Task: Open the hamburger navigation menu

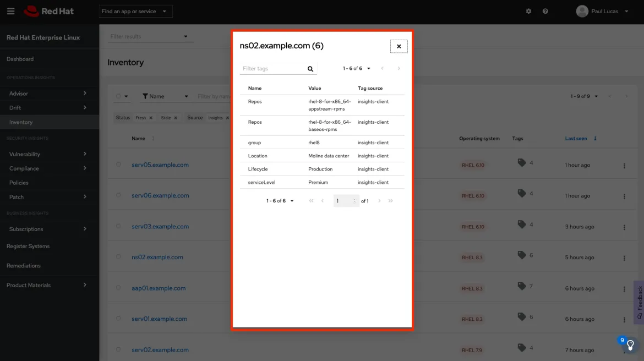Action: point(11,11)
